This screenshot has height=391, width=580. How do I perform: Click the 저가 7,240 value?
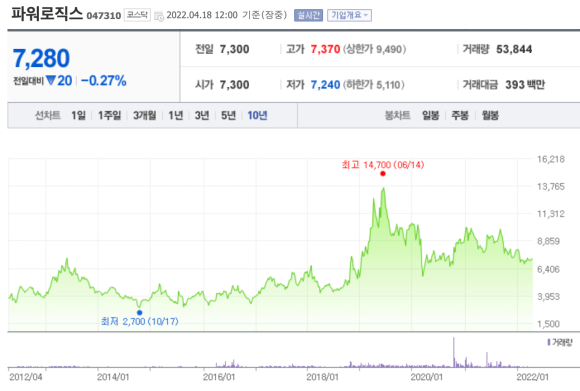click(325, 85)
